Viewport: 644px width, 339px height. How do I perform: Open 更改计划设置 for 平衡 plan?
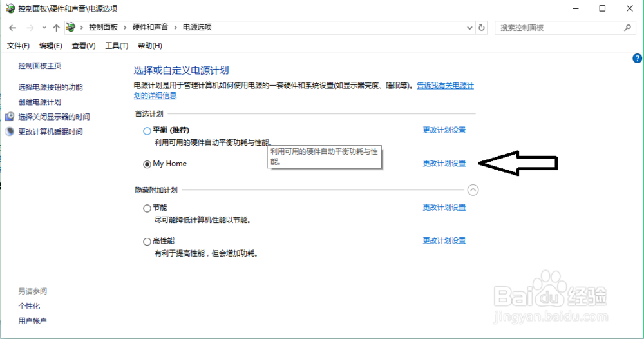click(x=444, y=130)
